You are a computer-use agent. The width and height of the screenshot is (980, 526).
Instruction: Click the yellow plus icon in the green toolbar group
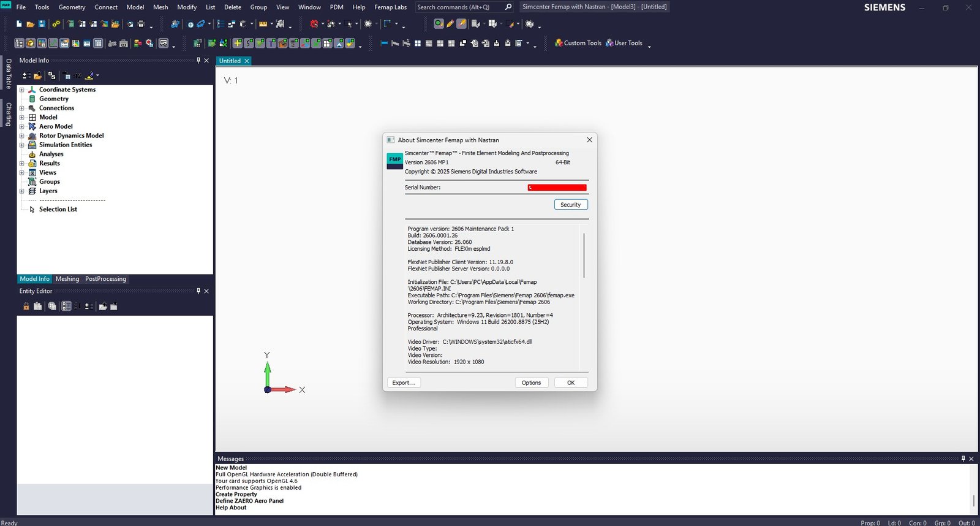tap(238, 43)
